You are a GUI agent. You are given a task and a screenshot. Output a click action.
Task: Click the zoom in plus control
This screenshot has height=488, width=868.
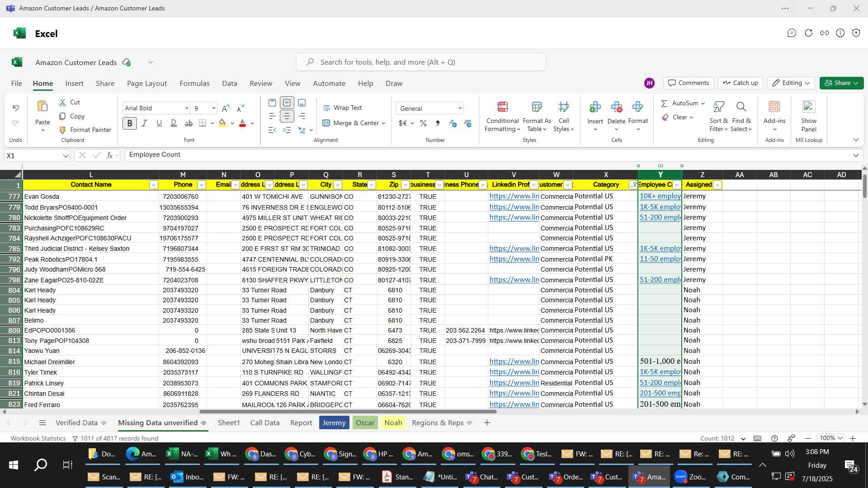click(x=853, y=438)
